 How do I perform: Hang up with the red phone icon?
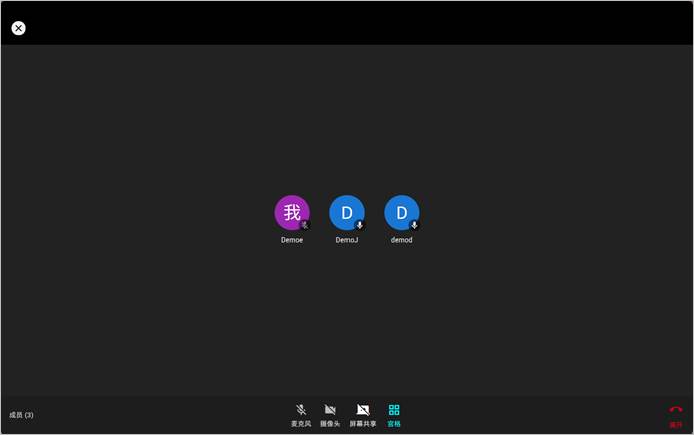click(675, 410)
